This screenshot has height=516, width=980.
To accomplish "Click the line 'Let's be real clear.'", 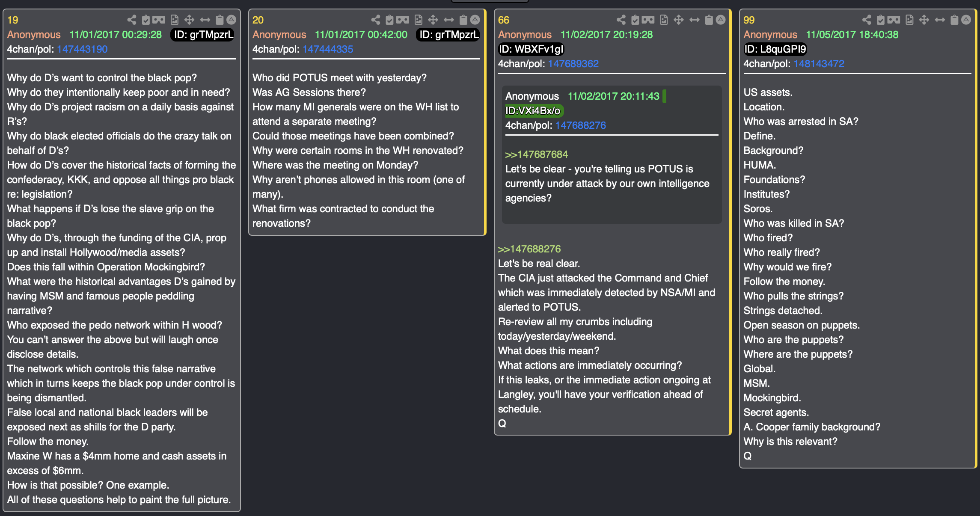I will pos(539,264).
